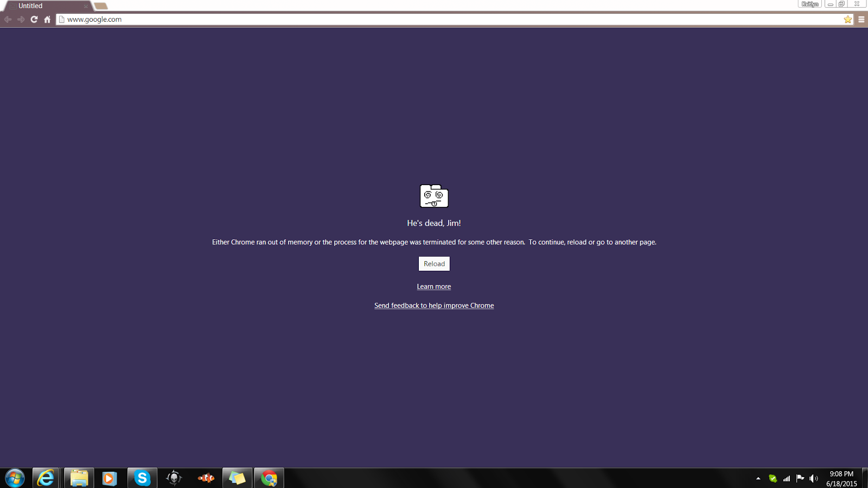Launch Internet Explorer from taskbar
Image resolution: width=868 pixels, height=488 pixels.
tap(46, 478)
